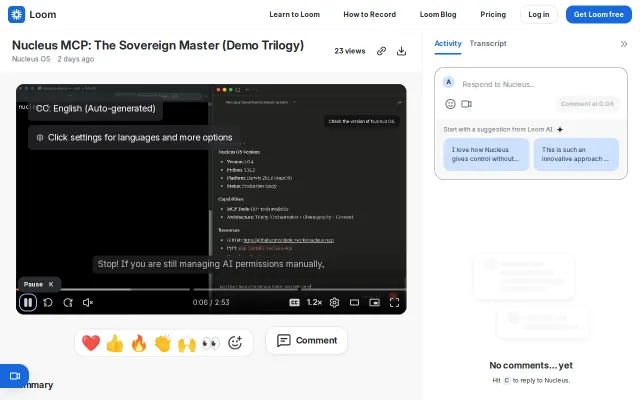Unmute the video speaker icon
This screenshot has height=400, width=640.
(88, 302)
